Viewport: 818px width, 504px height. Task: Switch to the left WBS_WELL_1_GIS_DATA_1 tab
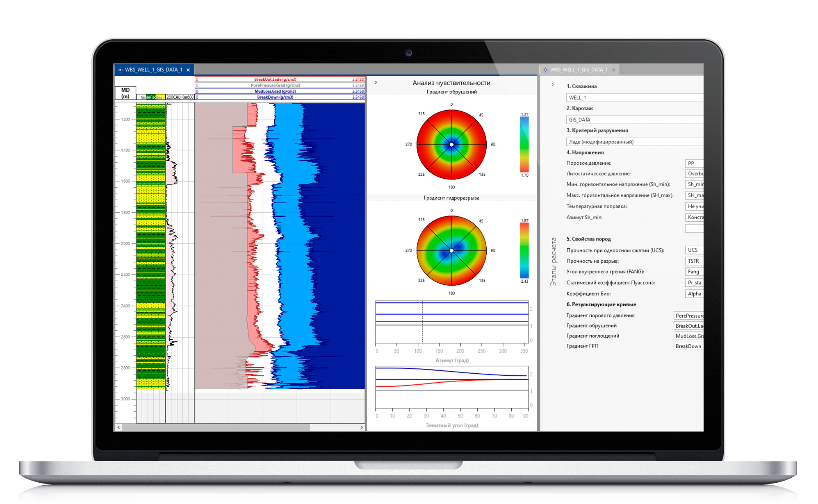point(154,70)
